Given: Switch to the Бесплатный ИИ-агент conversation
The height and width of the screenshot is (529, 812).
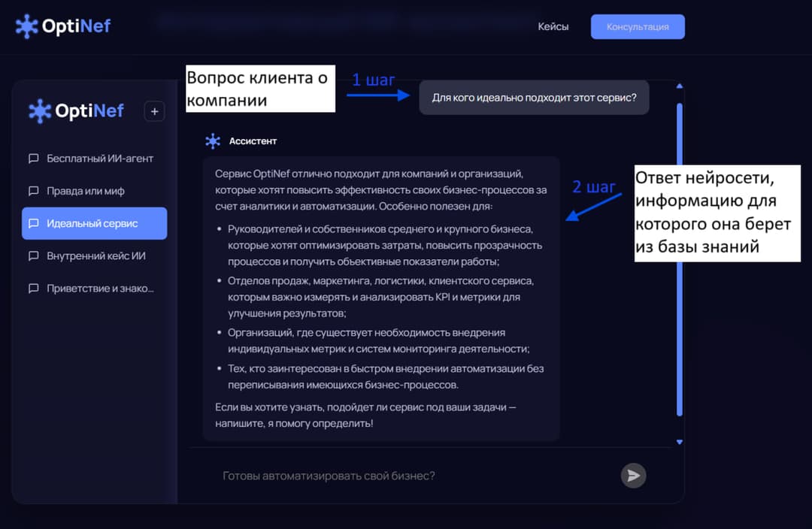Looking at the screenshot, I should [100, 159].
